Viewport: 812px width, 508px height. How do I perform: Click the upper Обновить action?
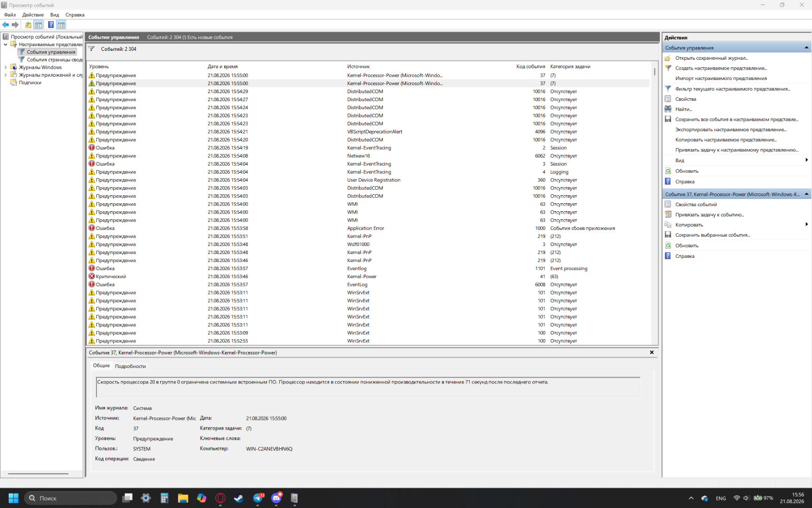coord(687,171)
